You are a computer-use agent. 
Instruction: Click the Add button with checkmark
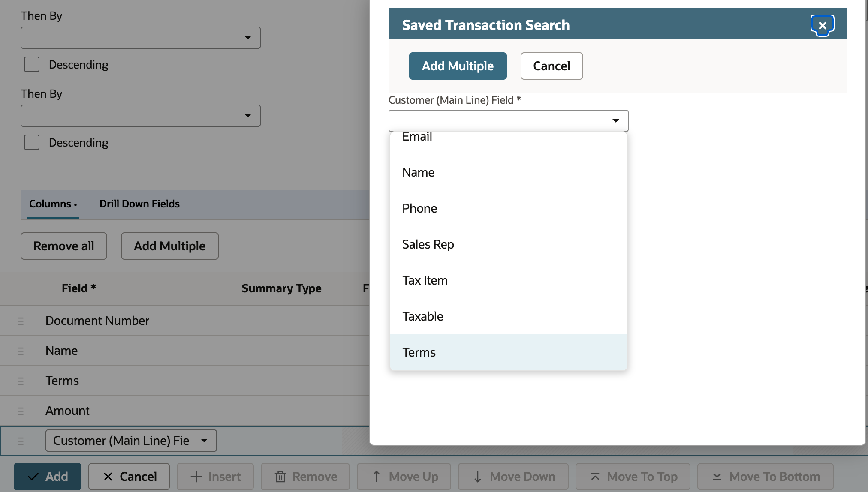48,477
